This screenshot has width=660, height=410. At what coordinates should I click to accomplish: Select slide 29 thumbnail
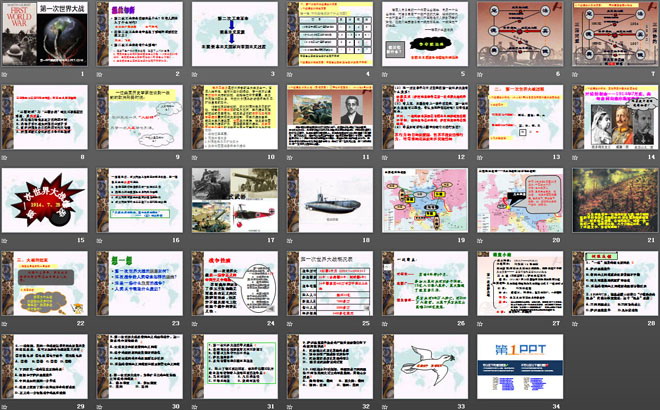pyautogui.click(x=45, y=367)
